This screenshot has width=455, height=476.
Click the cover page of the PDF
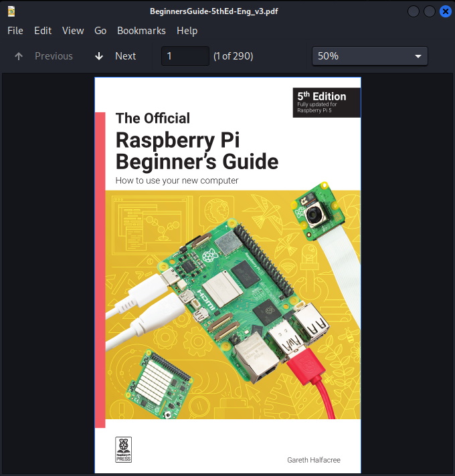click(x=227, y=275)
